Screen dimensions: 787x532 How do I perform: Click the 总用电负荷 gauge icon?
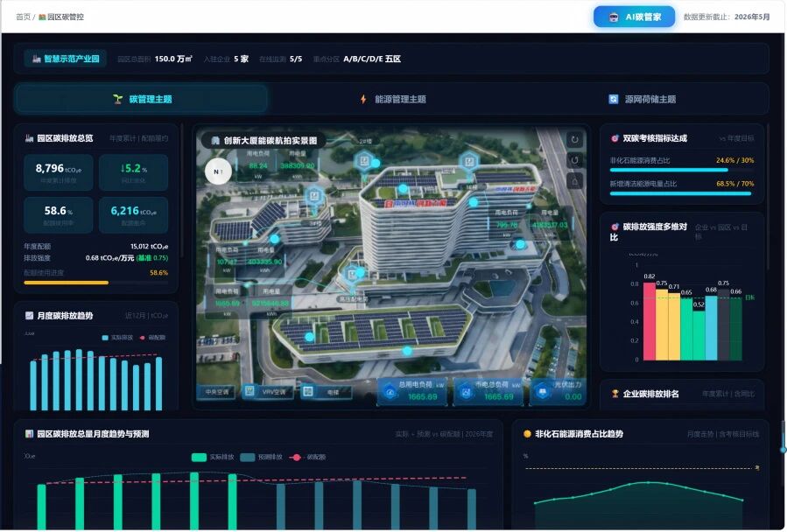390,392
